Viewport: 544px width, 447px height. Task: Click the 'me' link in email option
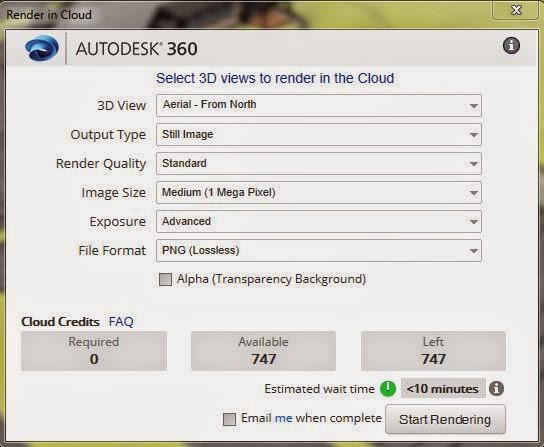click(x=283, y=418)
